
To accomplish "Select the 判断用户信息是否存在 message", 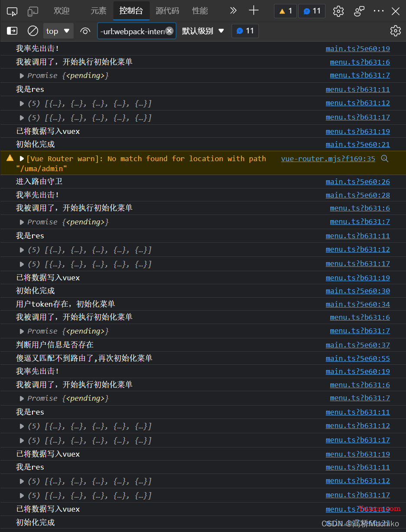I will tap(55, 345).
